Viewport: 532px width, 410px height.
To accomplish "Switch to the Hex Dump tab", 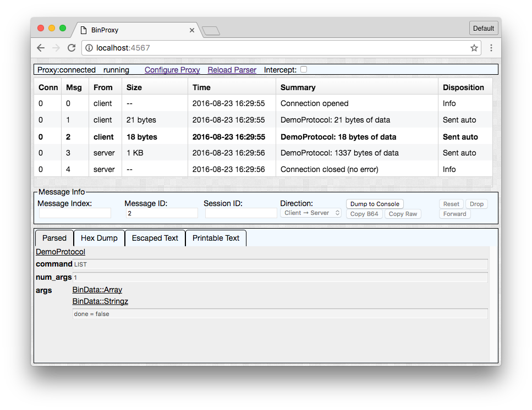I will tap(99, 238).
